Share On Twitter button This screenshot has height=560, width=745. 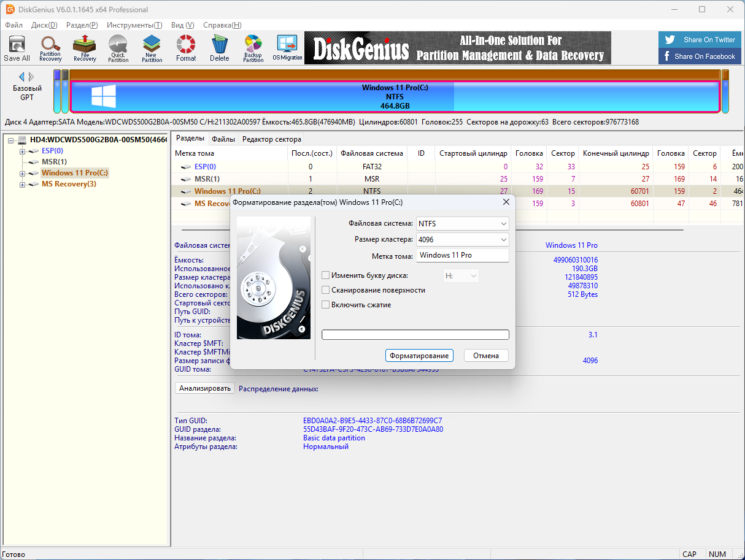click(699, 40)
